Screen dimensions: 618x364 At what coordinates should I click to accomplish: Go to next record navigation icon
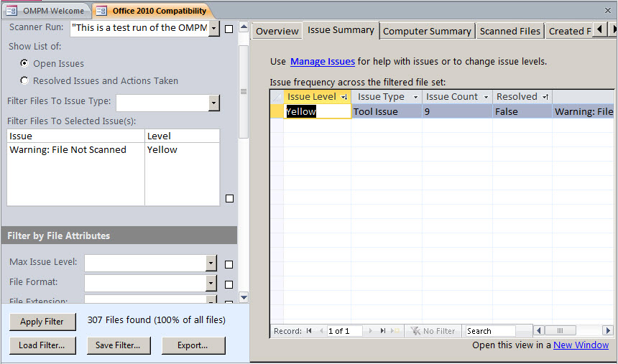[370, 331]
